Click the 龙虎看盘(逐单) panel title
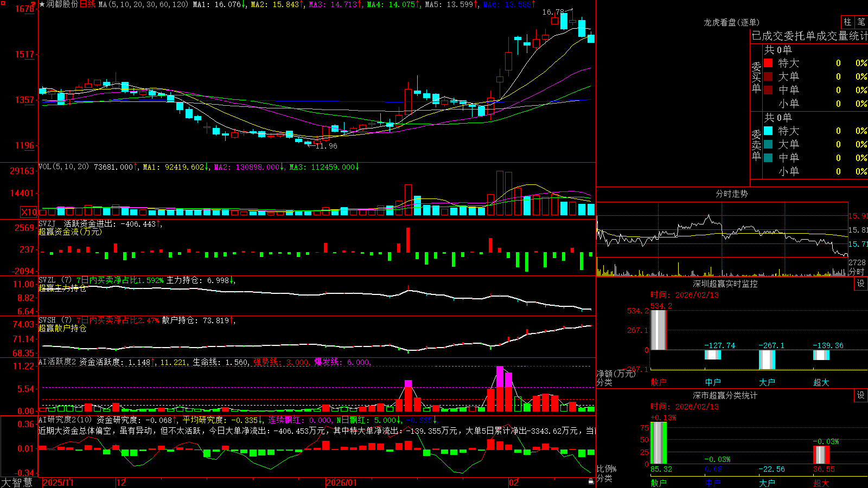 click(731, 22)
